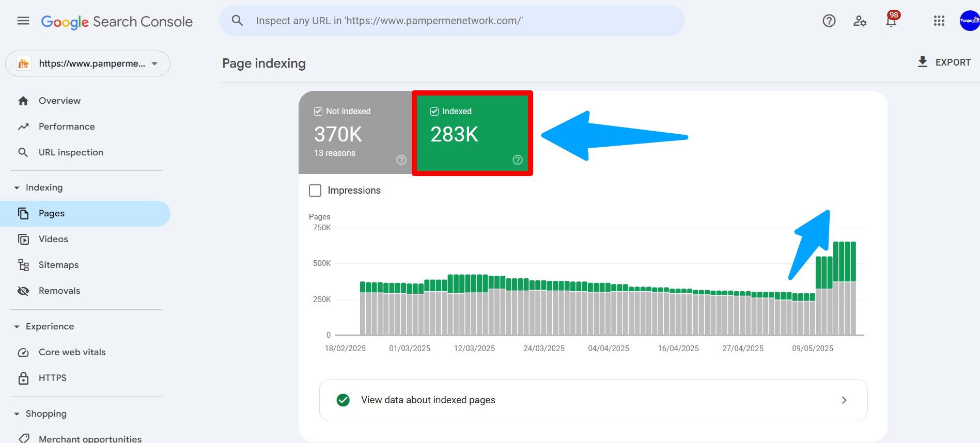
Task: Open the Help question mark icon
Action: click(829, 21)
